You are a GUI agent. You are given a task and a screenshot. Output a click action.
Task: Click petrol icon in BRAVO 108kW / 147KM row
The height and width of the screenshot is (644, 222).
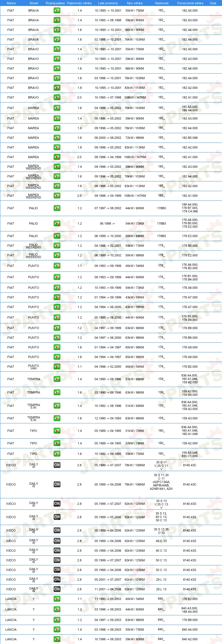[x=57, y=97]
